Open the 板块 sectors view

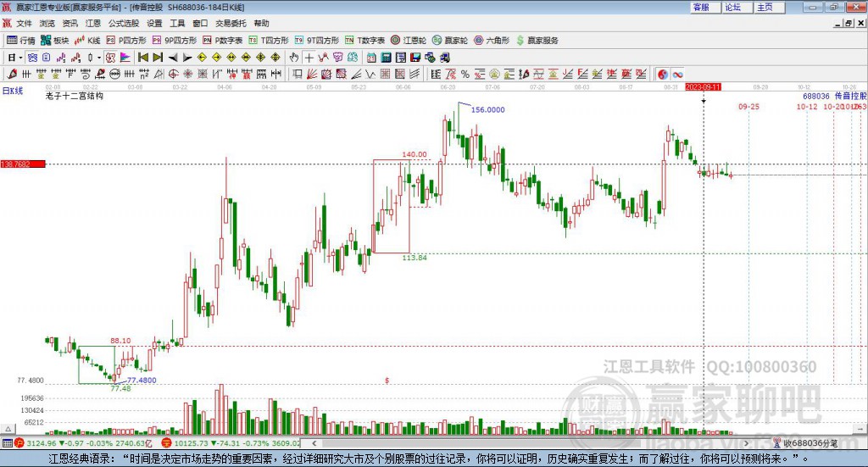tap(54, 41)
